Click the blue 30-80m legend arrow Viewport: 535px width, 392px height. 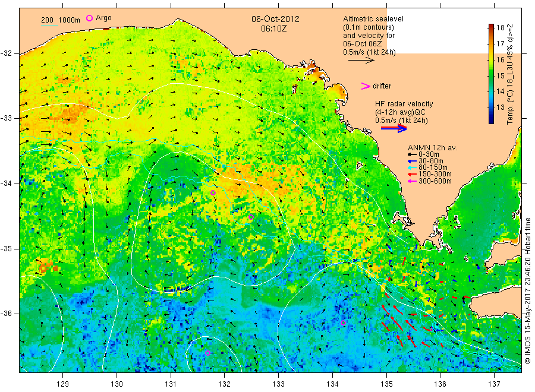[412, 161]
